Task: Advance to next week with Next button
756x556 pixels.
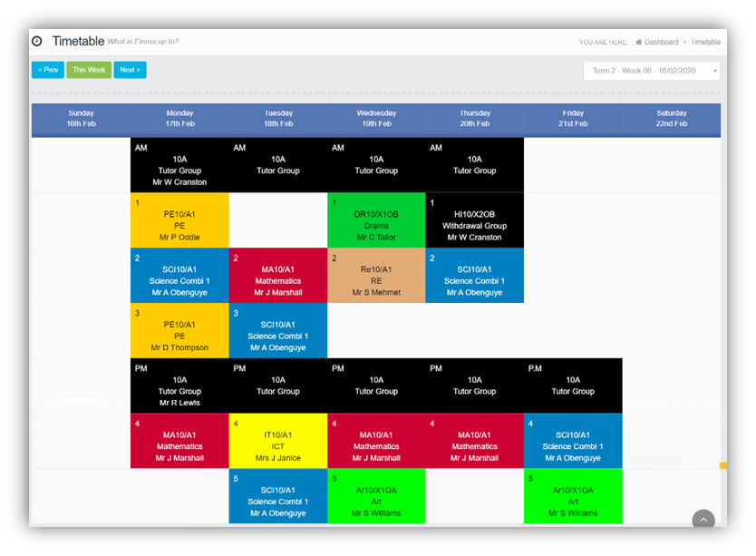Action: click(x=131, y=70)
